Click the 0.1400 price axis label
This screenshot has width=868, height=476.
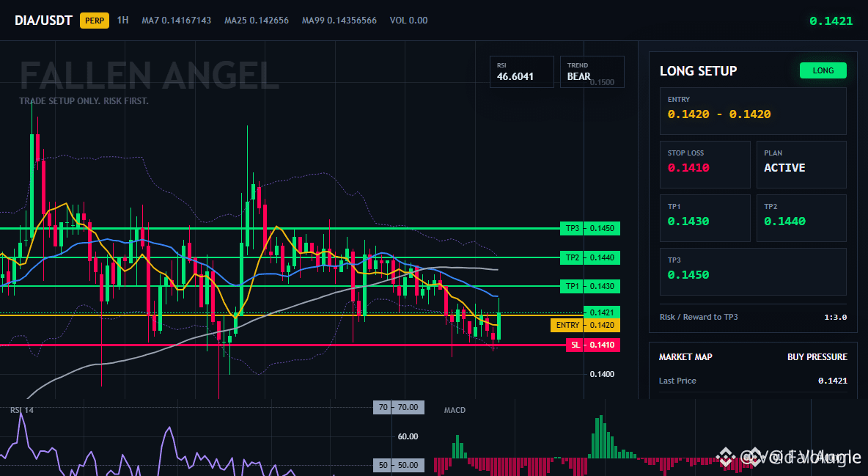tap(602, 374)
